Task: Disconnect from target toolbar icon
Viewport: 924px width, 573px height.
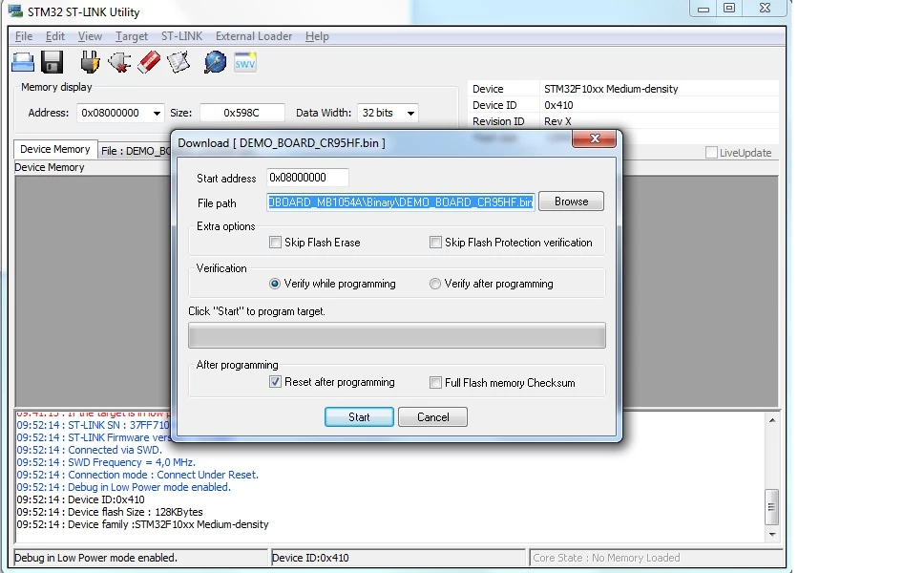Action: (119, 62)
